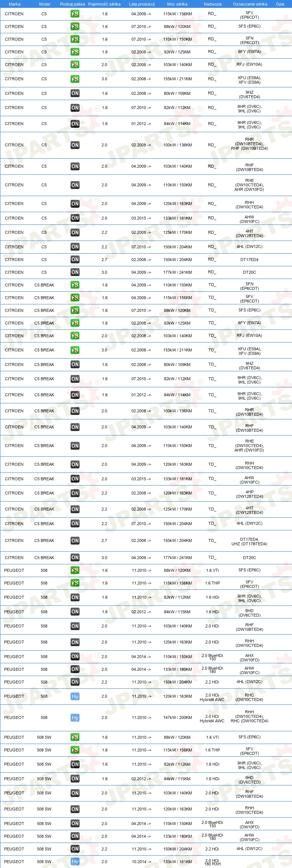The width and height of the screenshot is (292, 868).
Task: Click petrol icon in 508 SW 1.6 THP row
Action: tap(75, 750)
